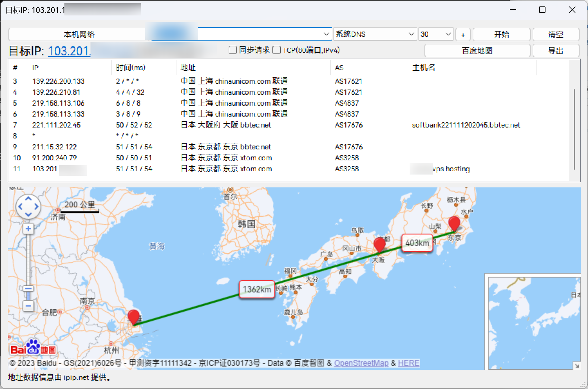Viewport: 588px width, 389px height.
Task: Select hop 7 row 221.111.202.45
Action: (56, 125)
